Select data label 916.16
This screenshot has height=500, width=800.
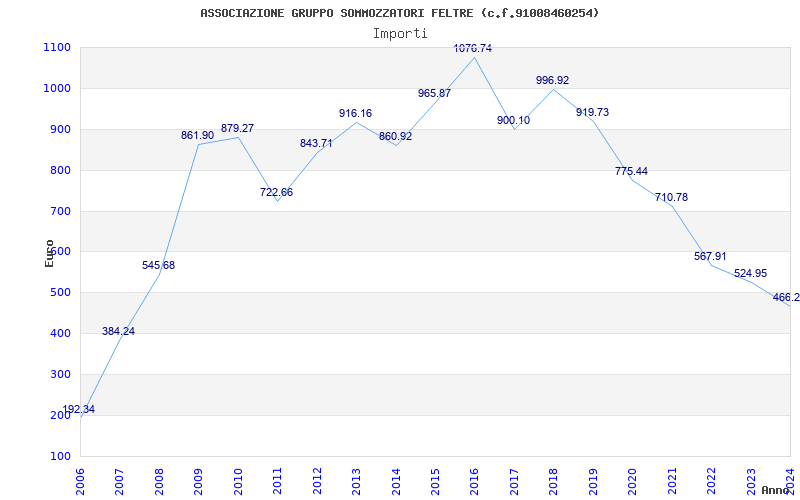[x=356, y=113]
